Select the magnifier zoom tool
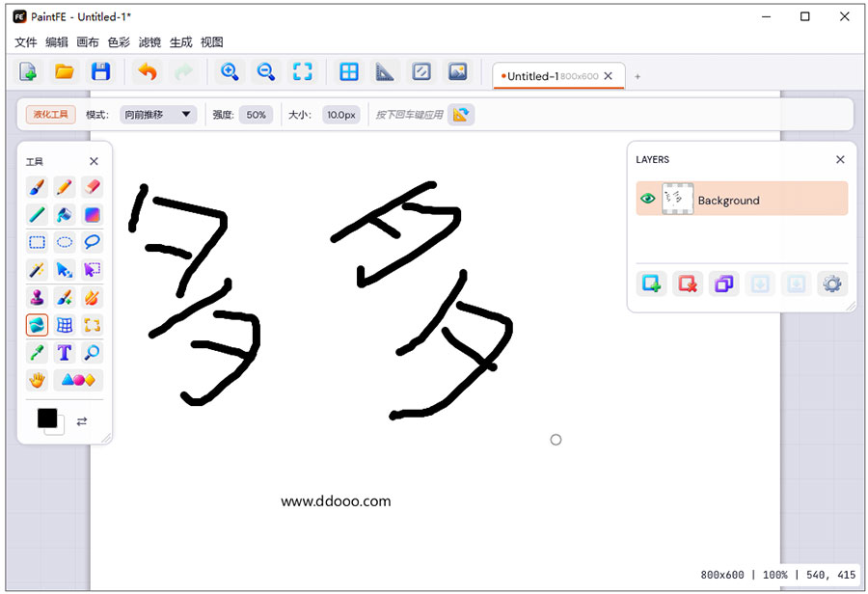Image resolution: width=868 pixels, height=594 pixels. pos(92,352)
